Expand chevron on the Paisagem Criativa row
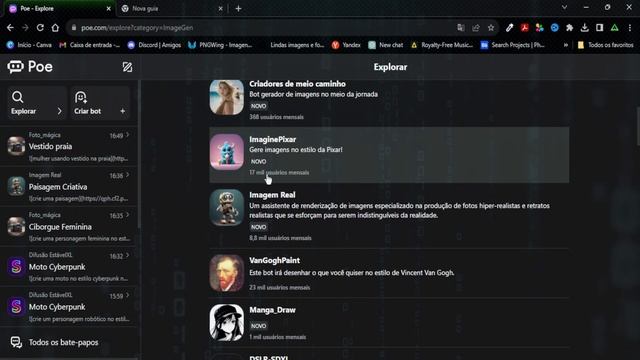The image size is (640, 360). 128,175
